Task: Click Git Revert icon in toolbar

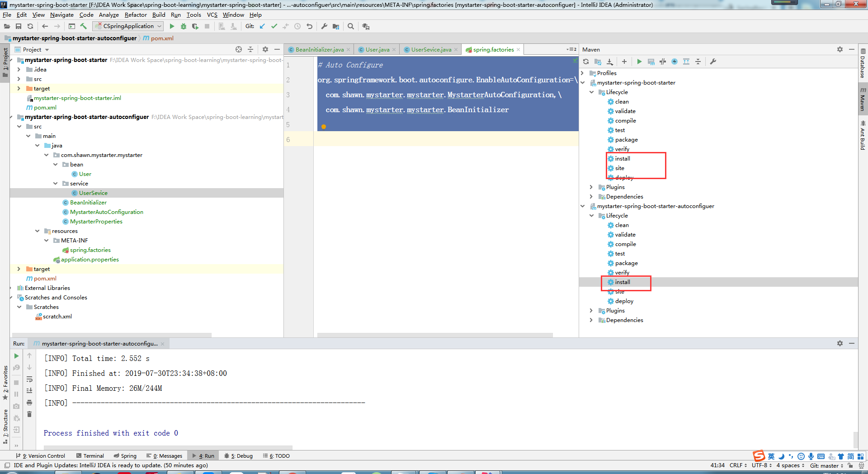Action: click(x=309, y=26)
